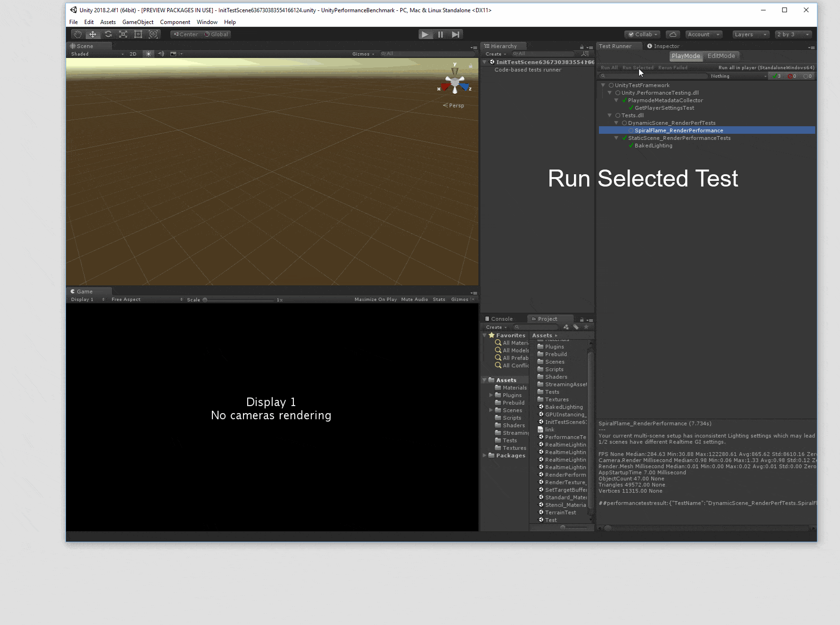Select the Rotate tool
This screenshot has height=625, width=840.
point(108,34)
